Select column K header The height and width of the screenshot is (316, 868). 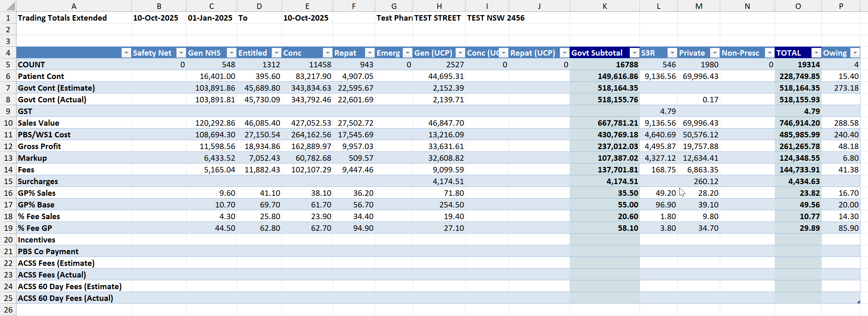(604, 6)
